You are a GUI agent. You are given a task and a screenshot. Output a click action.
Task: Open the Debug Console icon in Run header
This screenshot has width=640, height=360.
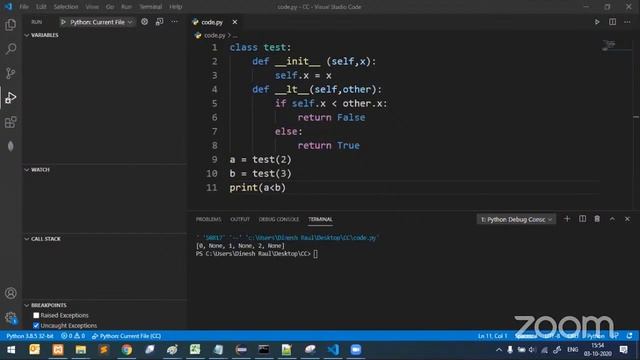coord(160,22)
